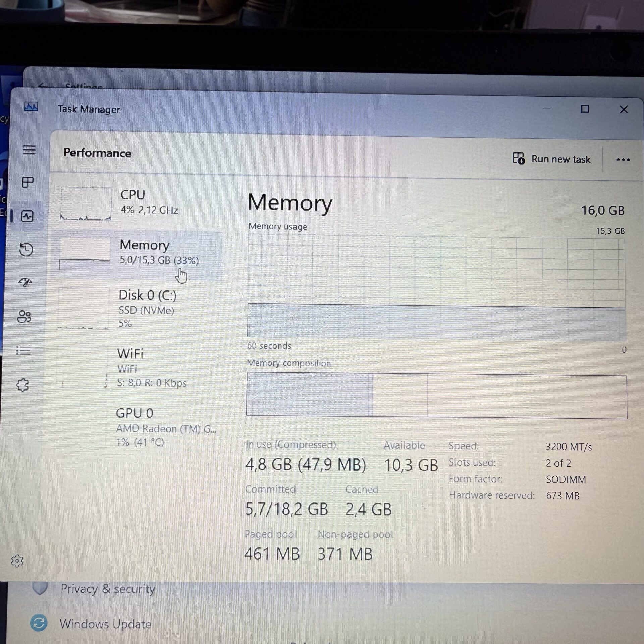Screen dimensions: 644x644
Task: Select the Performance page icon in sidebar
Action: point(27,216)
